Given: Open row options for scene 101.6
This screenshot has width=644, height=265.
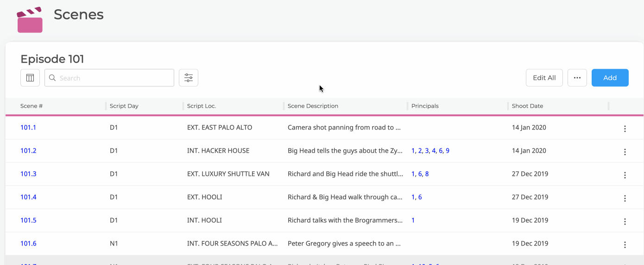Looking at the screenshot, I should click(625, 245).
